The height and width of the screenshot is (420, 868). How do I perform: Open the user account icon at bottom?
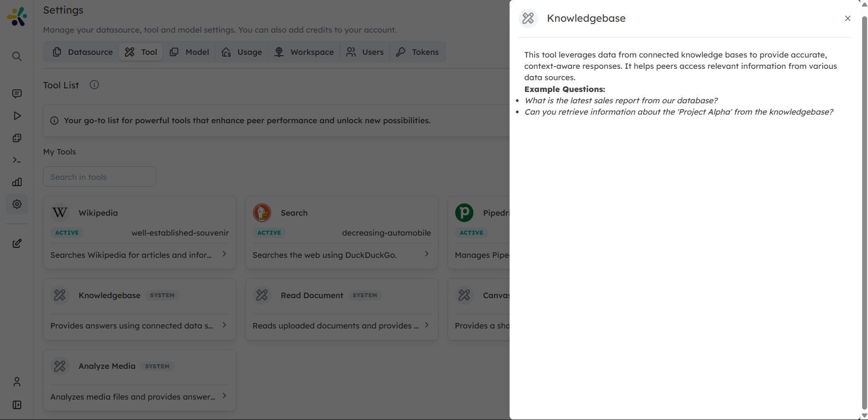point(17,381)
